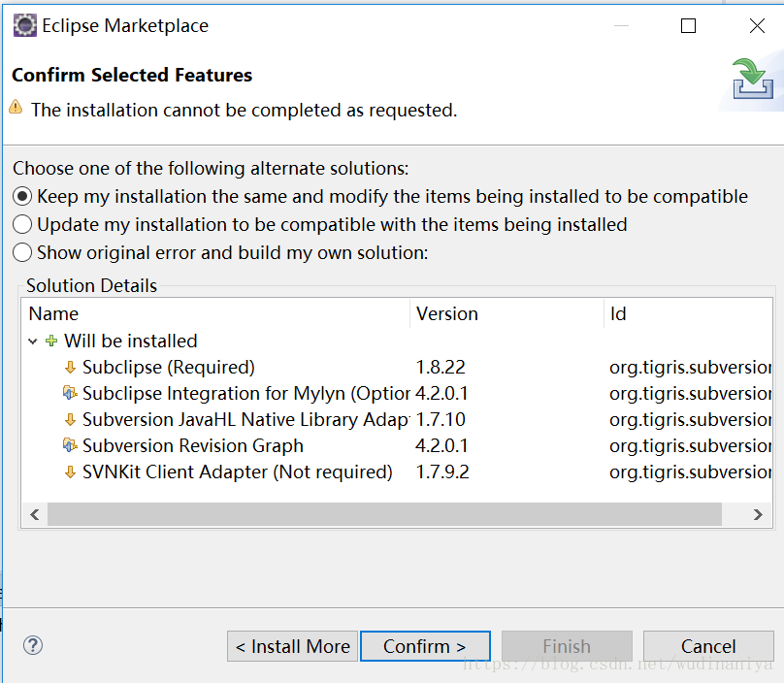
Task: Click the install arrow icon next to Subversion JavaHL
Action: tap(70, 419)
